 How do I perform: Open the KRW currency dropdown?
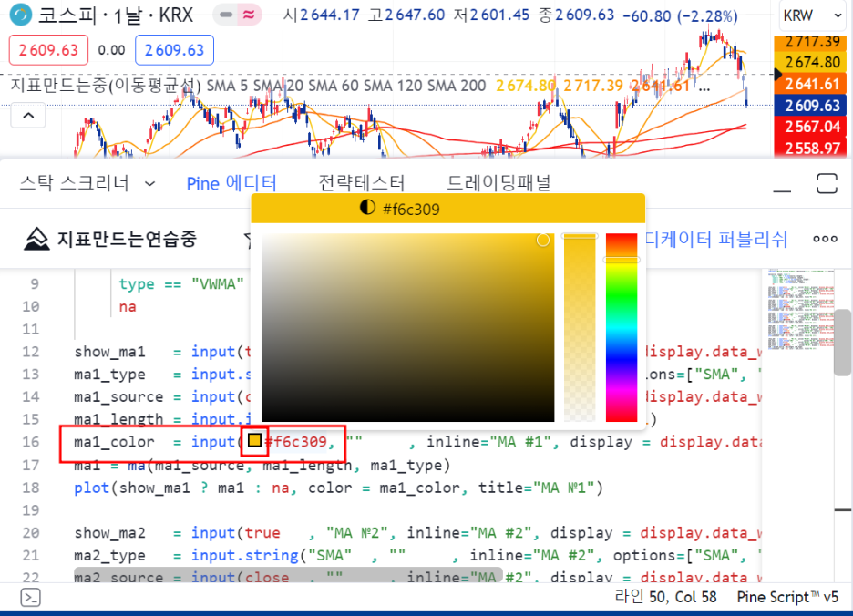click(x=813, y=15)
